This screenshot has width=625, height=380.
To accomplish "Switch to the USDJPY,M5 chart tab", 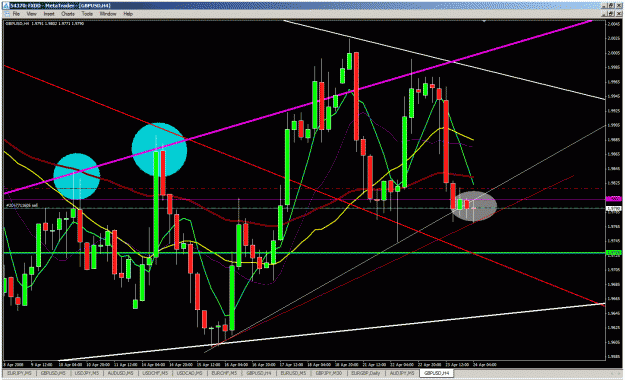I will 87,373.
